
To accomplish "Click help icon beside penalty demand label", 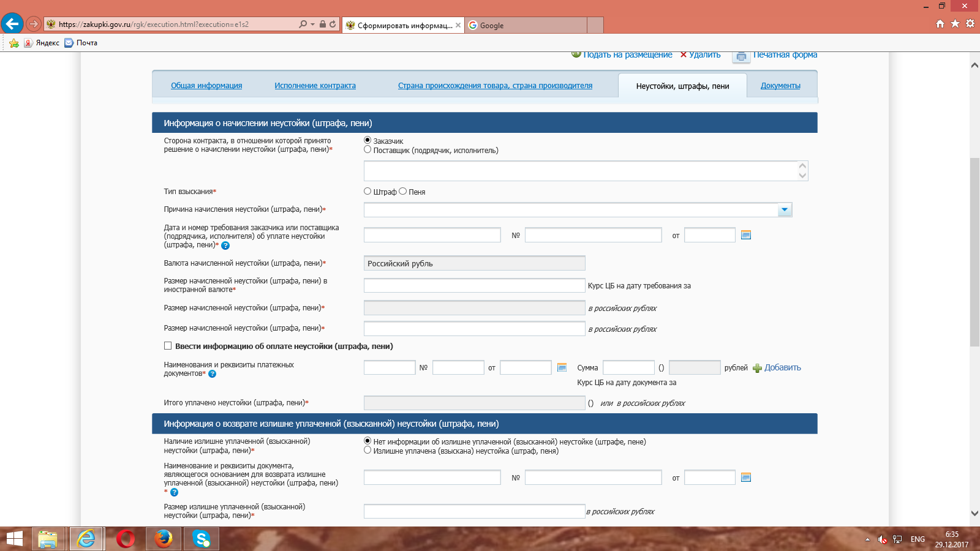I will tap(225, 246).
